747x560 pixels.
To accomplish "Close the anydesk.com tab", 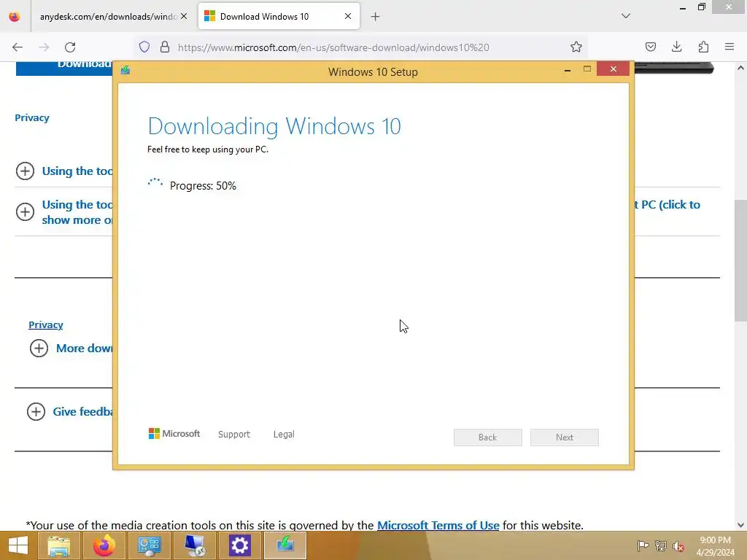I will point(184,16).
